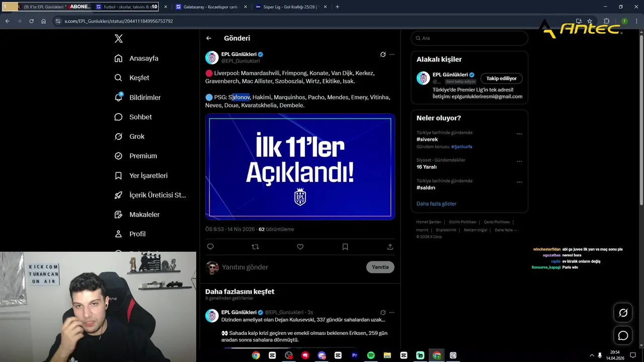The height and width of the screenshot is (362, 644).
Task: Switch to Galatasaray - Kocaelispor tab
Action: click(x=211, y=7)
